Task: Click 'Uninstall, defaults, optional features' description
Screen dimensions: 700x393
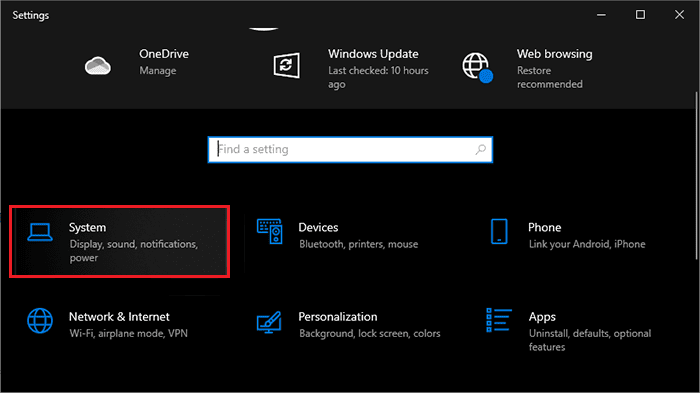Action: pyautogui.click(x=590, y=340)
